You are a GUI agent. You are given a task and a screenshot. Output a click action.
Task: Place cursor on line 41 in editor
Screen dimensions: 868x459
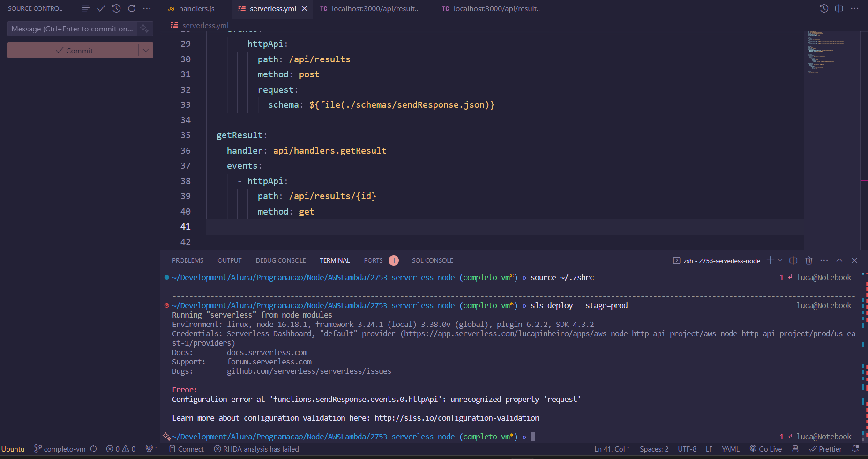click(x=505, y=227)
